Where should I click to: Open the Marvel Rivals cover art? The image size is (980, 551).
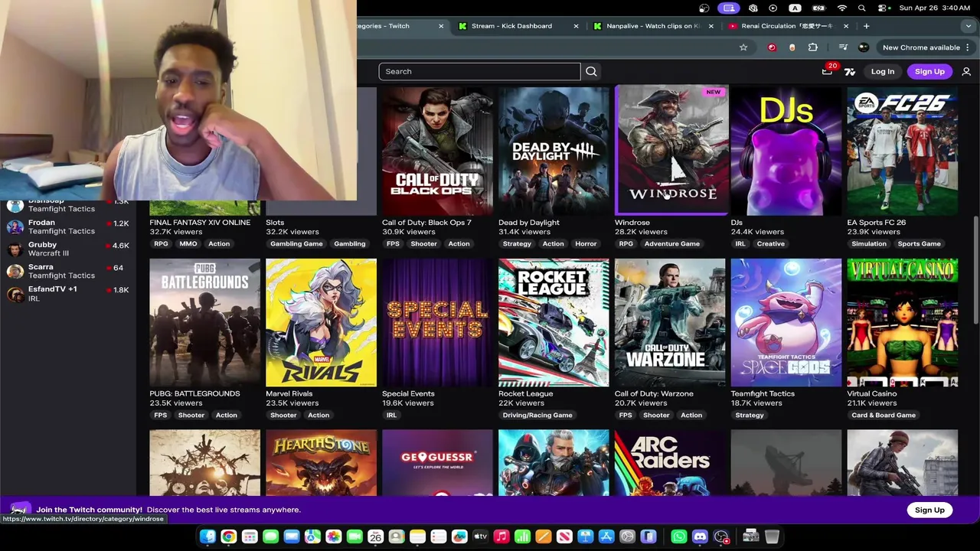click(x=321, y=323)
